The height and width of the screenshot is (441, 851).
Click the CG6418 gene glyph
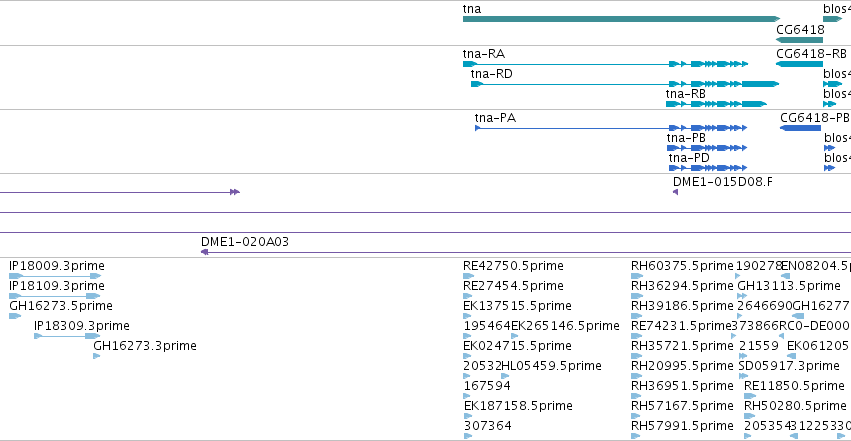799,40
